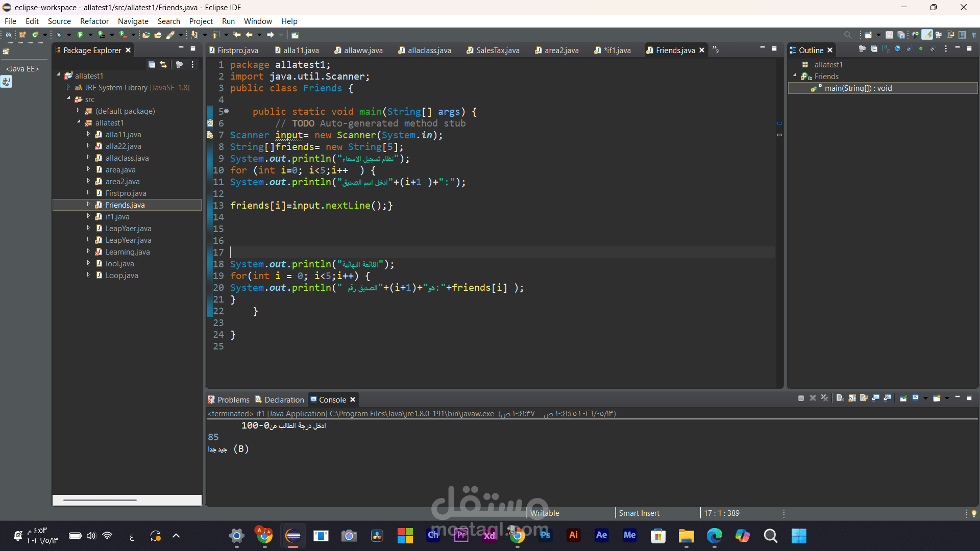Open the Navigate menu
This screenshot has height=551, width=980.
coord(133,21)
